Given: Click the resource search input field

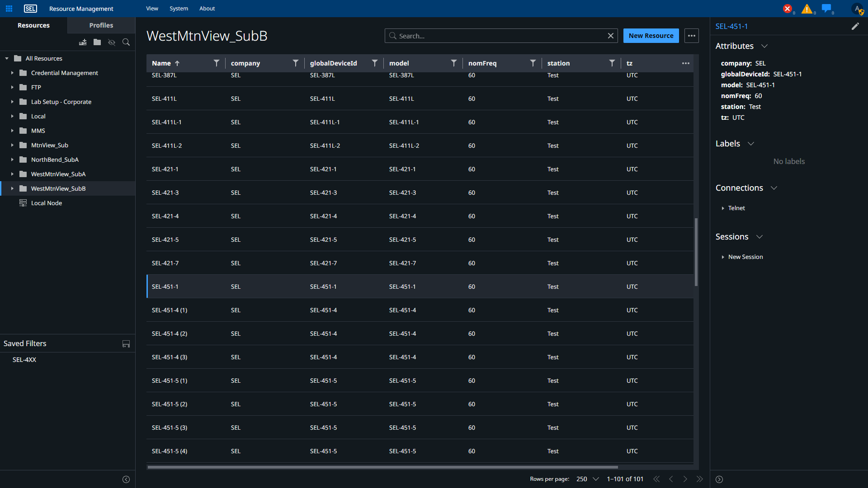Looking at the screenshot, I should [x=501, y=36].
